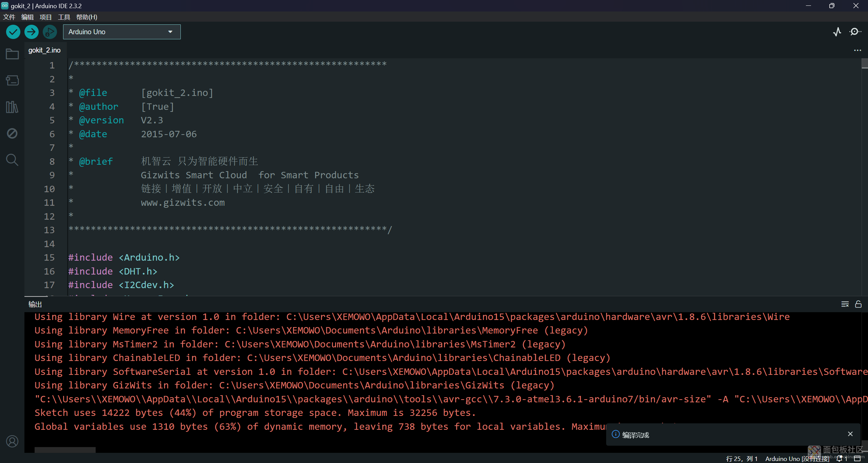The image size is (868, 463).
Task: Open the editor tab more-options ellipsis
Action: click(857, 50)
